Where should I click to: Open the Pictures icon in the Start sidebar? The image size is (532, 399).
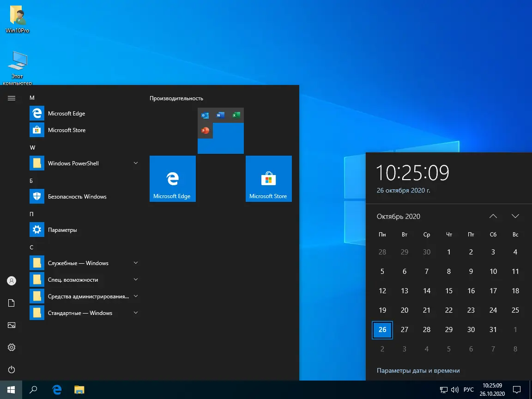11,325
